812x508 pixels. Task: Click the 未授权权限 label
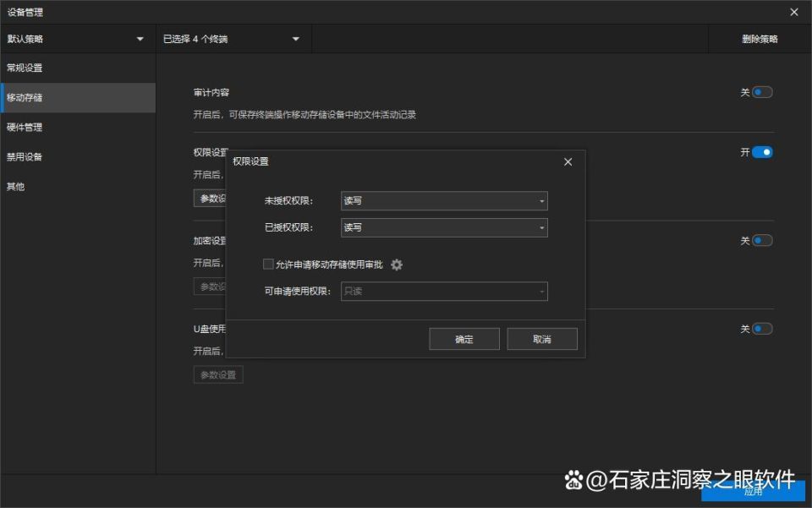coord(288,200)
